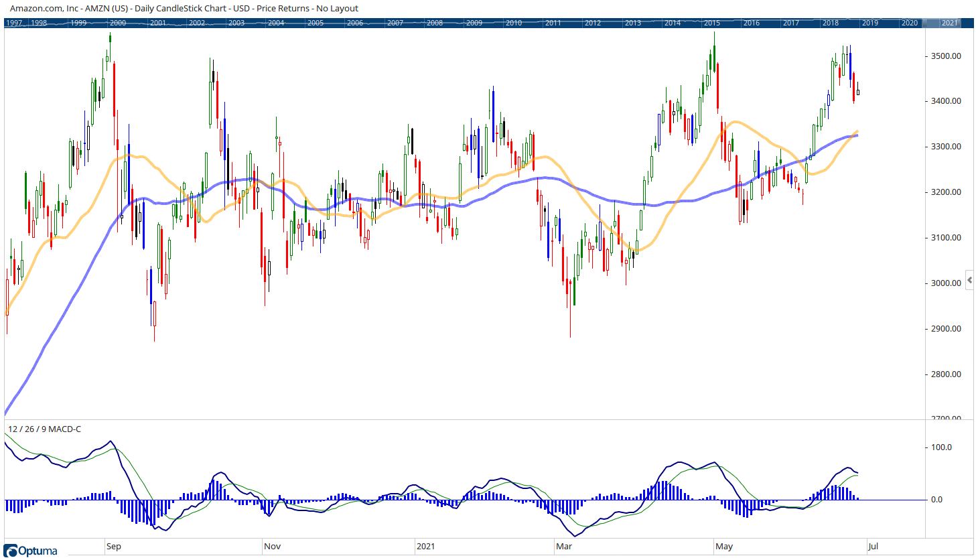Jump to 1999 in the year overview strip

tap(78, 23)
